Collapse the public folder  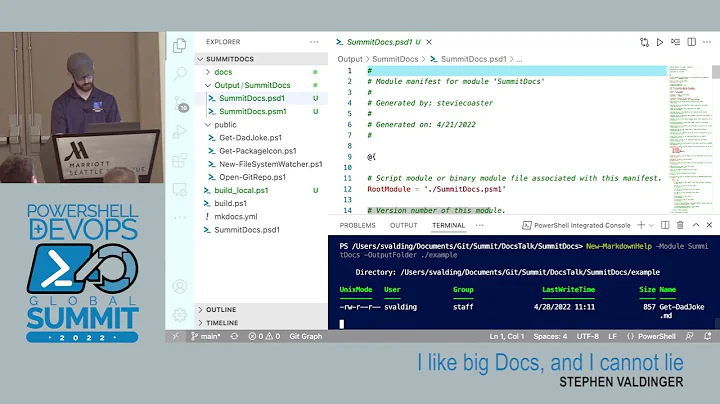click(261, 125)
